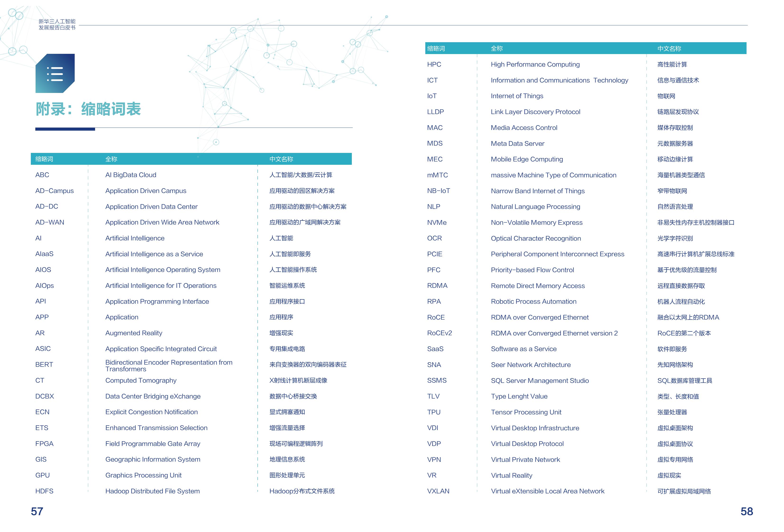
Task: Click the Chinese name 人工智能/大数据/云计算
Action: click(x=301, y=175)
